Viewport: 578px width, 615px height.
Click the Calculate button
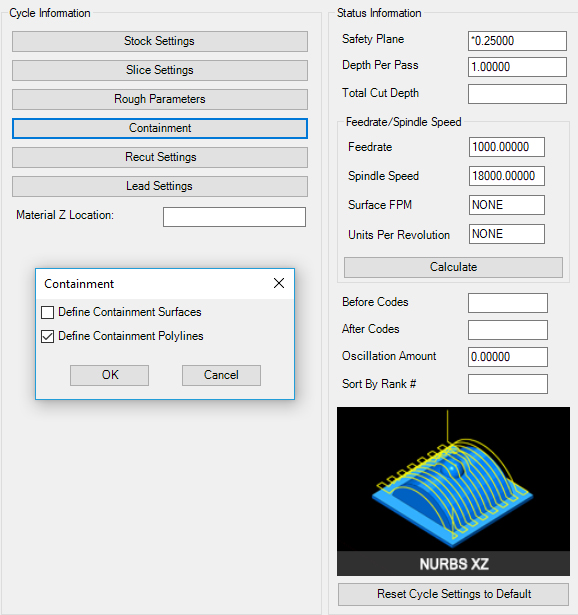[x=453, y=267]
